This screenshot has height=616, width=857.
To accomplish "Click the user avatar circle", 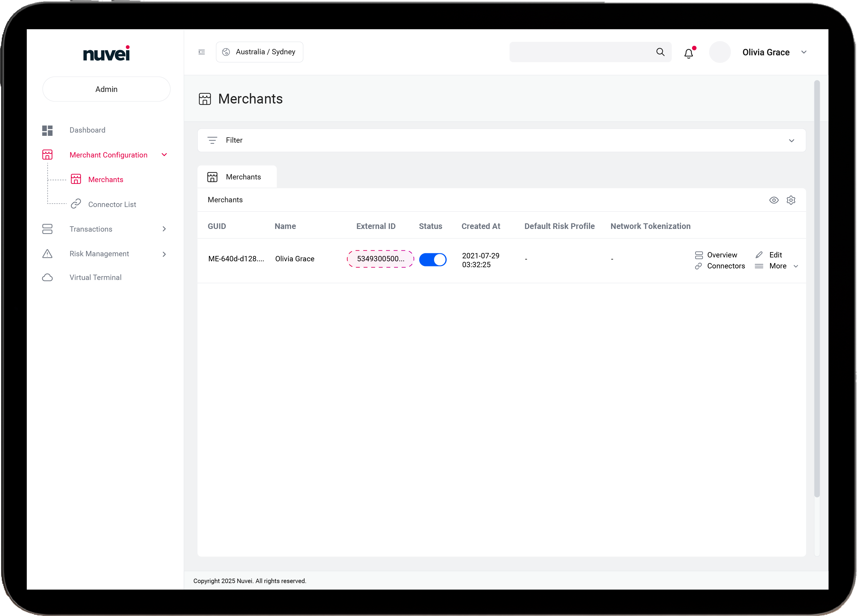I will [x=720, y=52].
